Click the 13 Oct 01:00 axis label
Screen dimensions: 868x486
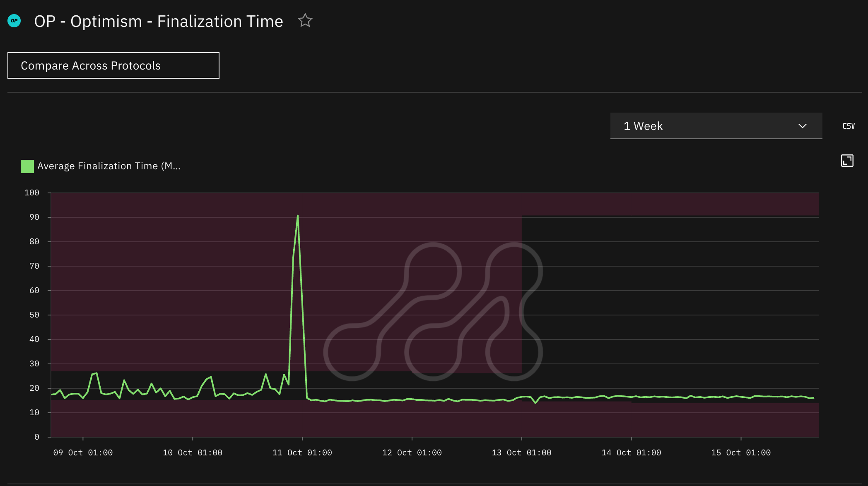point(521,452)
